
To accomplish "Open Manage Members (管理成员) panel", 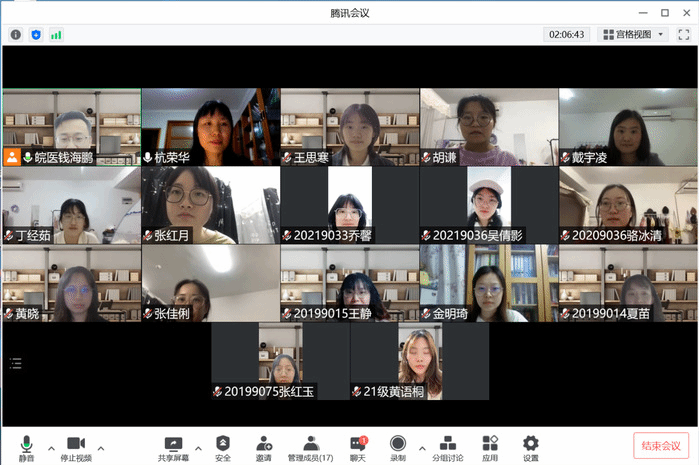I will [310, 446].
